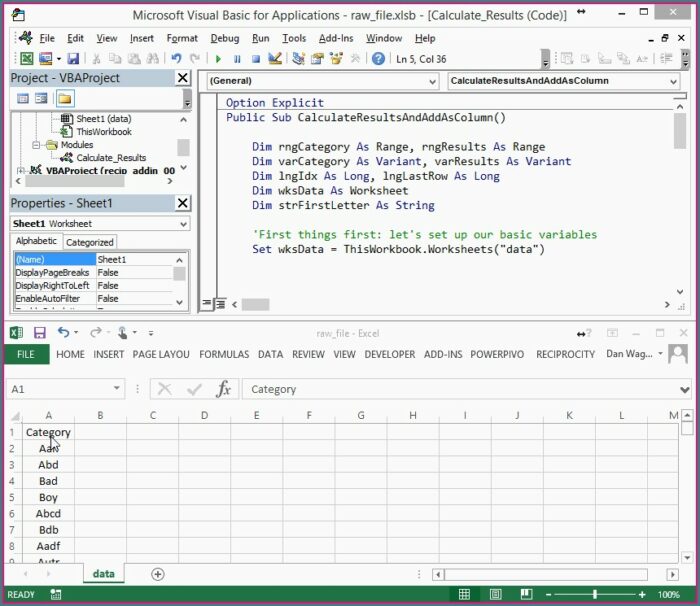
Task: Switch to Procedure View in code window
Action: pyautogui.click(x=206, y=304)
